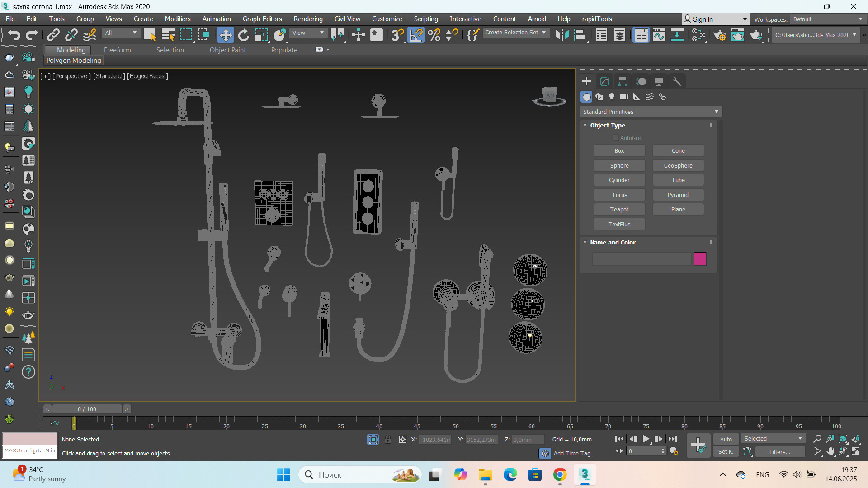Switch to the Freeform ribbon tab
The height and width of the screenshot is (488, 868).
[118, 50]
